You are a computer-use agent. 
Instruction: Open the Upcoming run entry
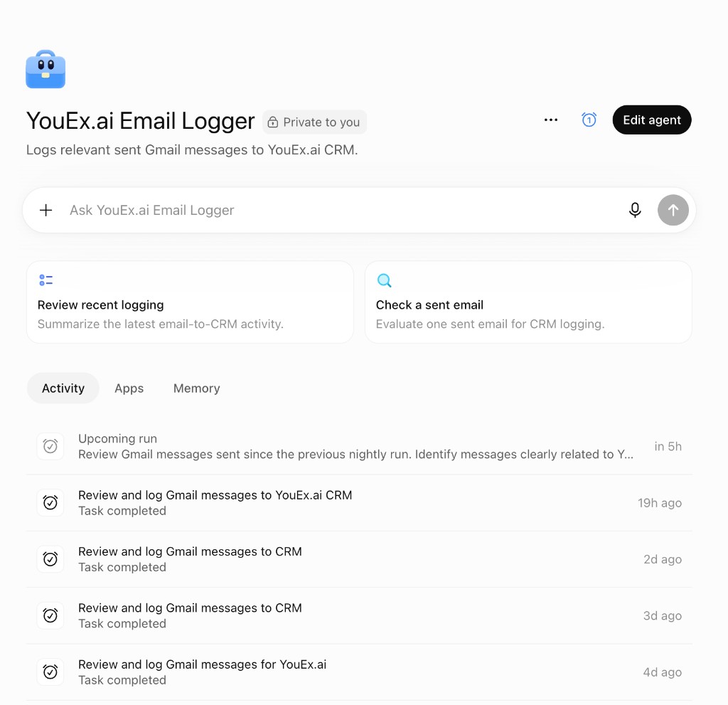point(359,446)
